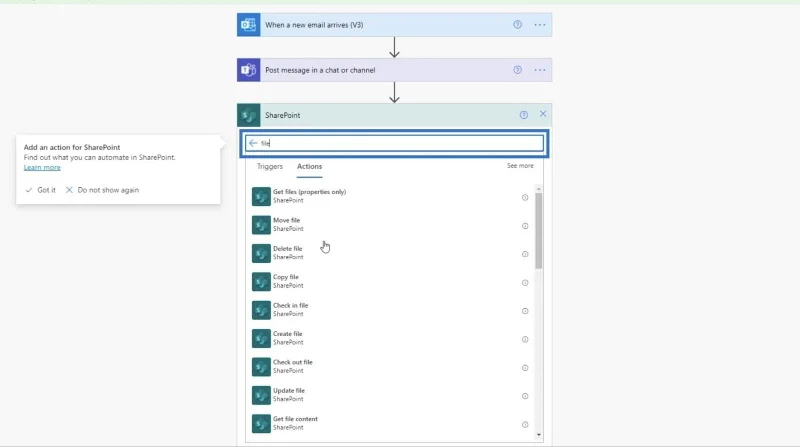Click the SharePoint step title bar

coord(394,115)
